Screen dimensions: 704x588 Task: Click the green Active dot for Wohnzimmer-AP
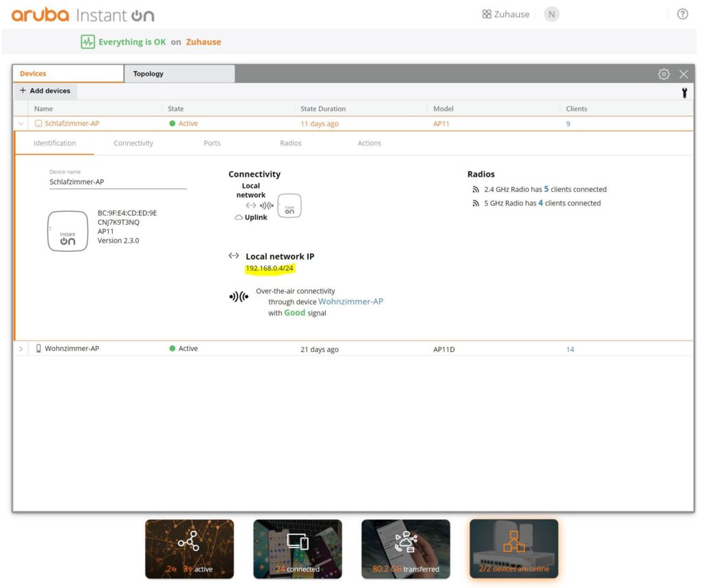[x=173, y=349]
